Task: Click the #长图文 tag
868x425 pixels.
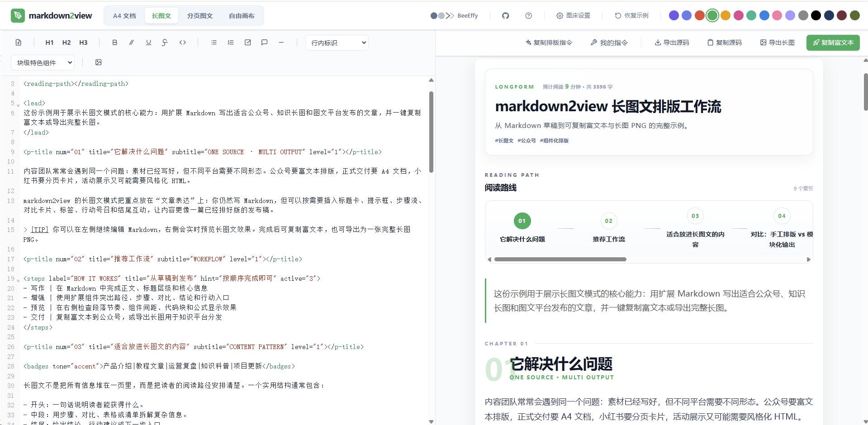Action: pyautogui.click(x=504, y=141)
